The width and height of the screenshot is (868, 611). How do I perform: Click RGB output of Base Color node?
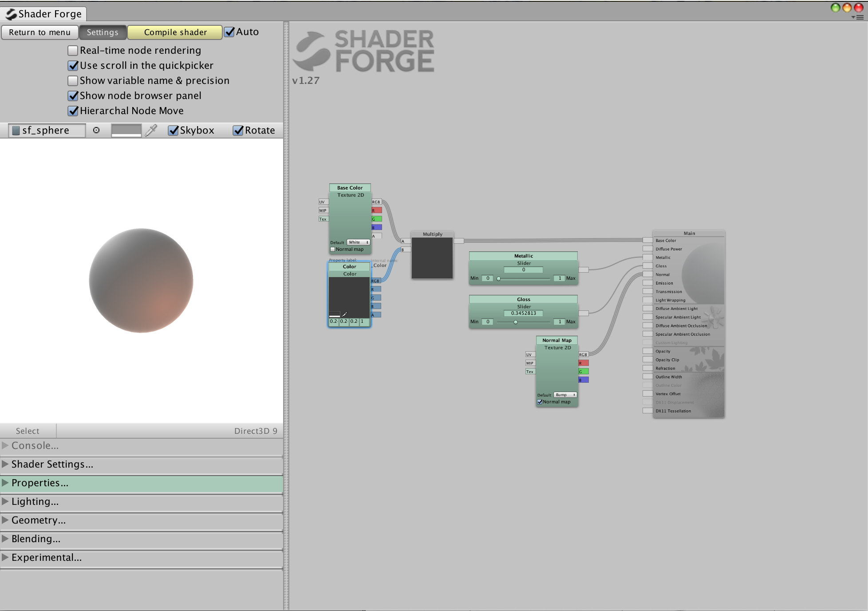coord(376,202)
